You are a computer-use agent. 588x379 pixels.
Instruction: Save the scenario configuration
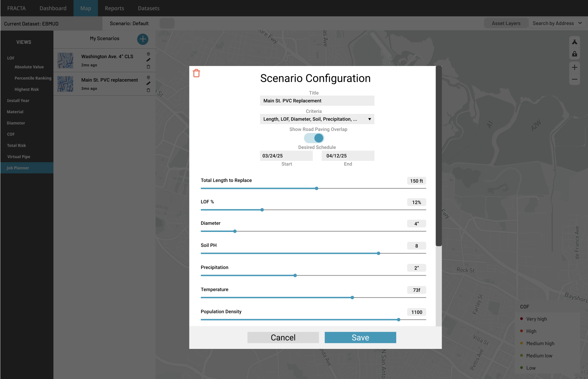360,338
